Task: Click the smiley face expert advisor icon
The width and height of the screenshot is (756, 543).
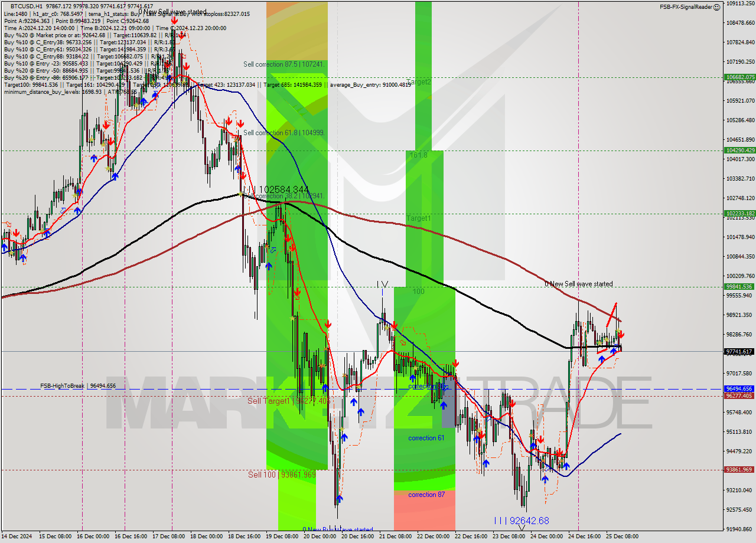Action: coord(716,7)
